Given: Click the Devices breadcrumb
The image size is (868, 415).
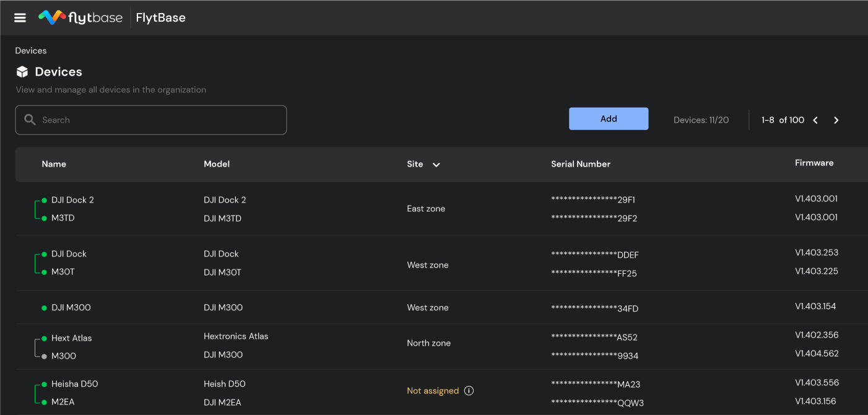Looking at the screenshot, I should pyautogui.click(x=31, y=51).
